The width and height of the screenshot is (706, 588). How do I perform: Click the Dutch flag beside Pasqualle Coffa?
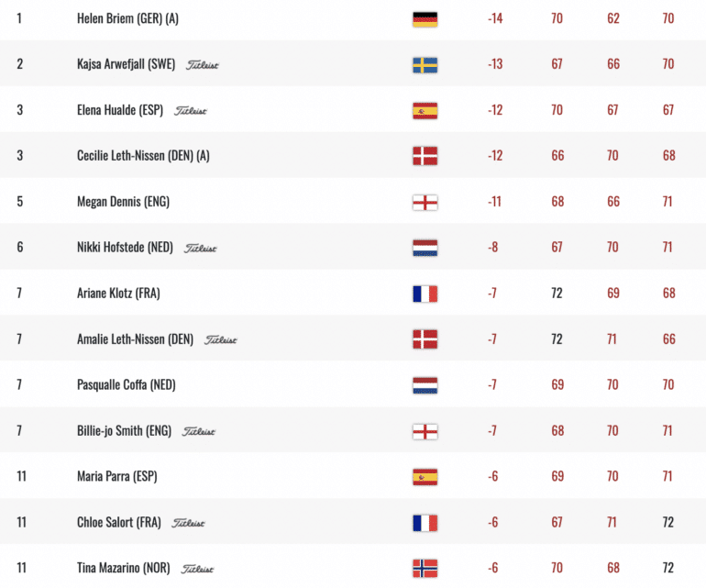(x=425, y=385)
